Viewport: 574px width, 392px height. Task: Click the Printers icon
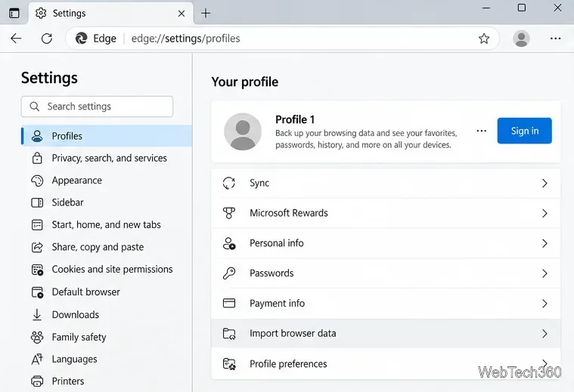pyautogui.click(x=37, y=381)
